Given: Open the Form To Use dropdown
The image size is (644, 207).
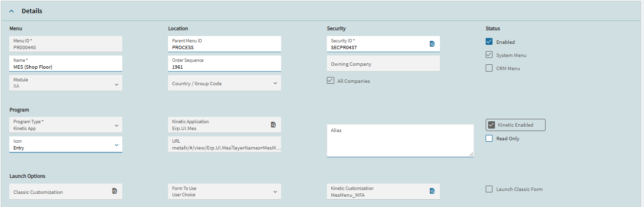Looking at the screenshot, I should (x=225, y=191).
